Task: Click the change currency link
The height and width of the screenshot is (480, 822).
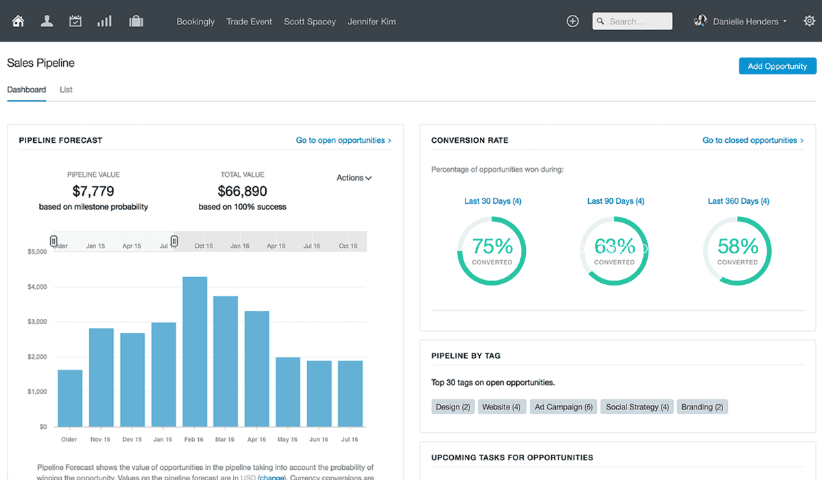Action: pos(272,477)
